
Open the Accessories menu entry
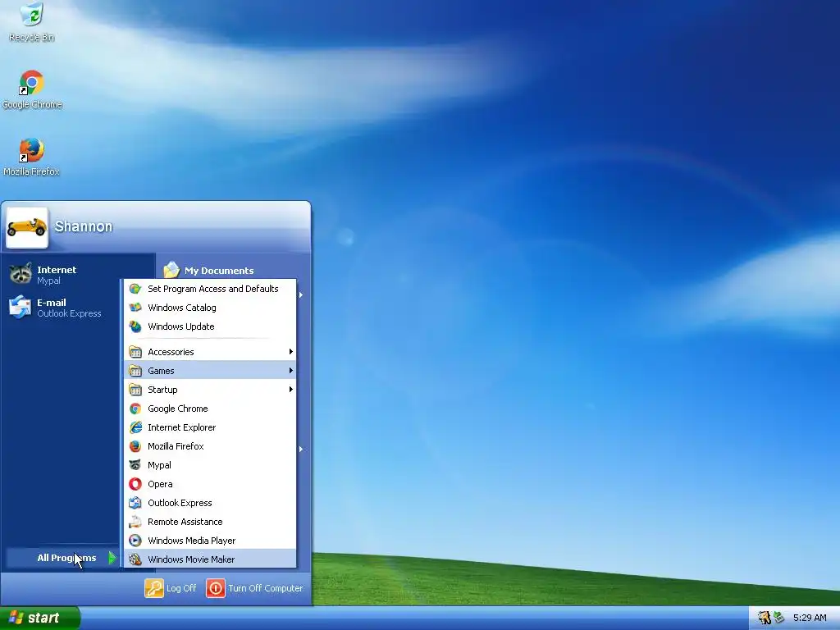click(x=210, y=352)
